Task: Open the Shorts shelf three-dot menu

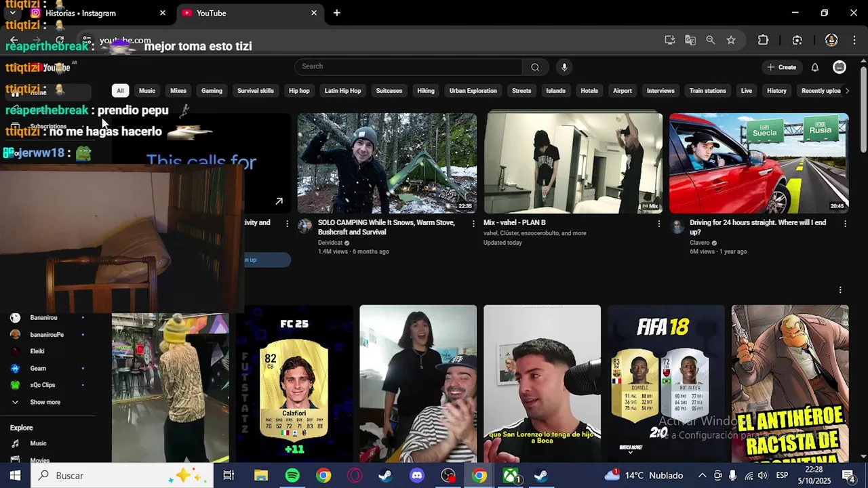Action: [x=840, y=290]
